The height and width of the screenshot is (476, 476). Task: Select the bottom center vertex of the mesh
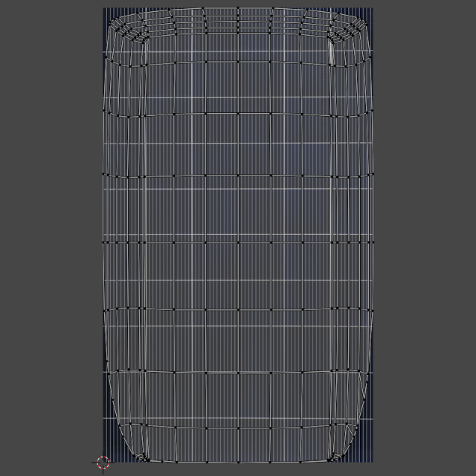point(238,460)
